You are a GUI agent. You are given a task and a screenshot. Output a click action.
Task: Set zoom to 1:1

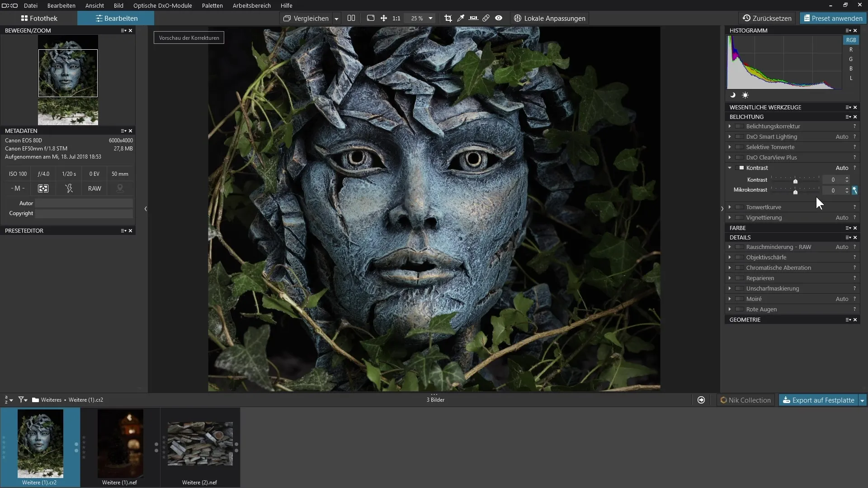(x=396, y=19)
